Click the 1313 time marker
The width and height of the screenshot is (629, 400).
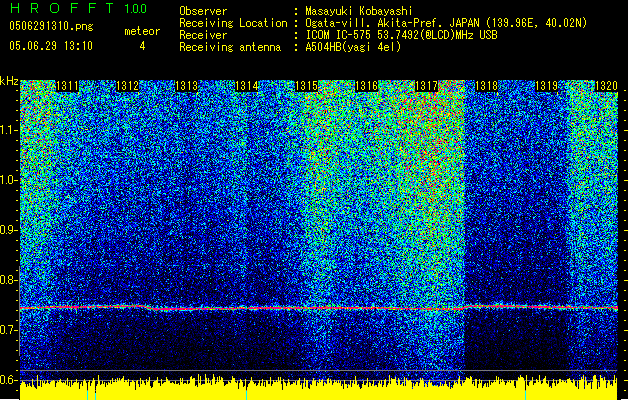point(187,86)
